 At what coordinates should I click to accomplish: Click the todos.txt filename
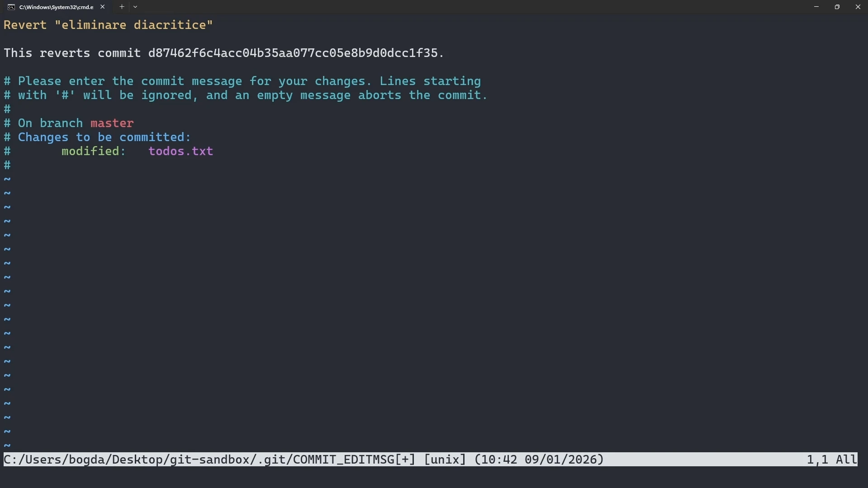tap(180, 151)
